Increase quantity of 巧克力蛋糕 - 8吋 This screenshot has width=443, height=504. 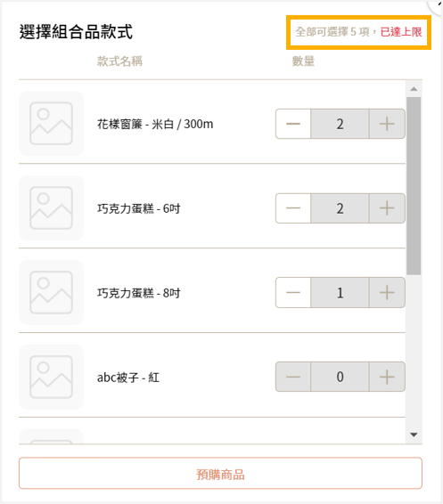[x=387, y=292]
